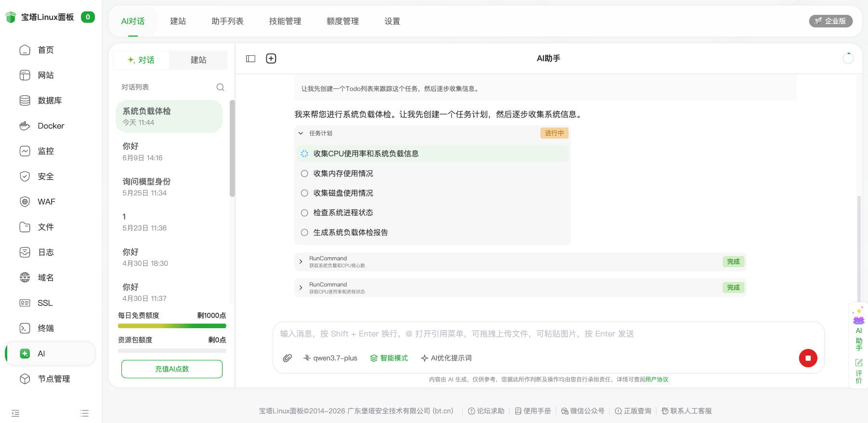This screenshot has width=868, height=423.
Task: Open the qwen3.7-plus model selector
Action: 330,358
